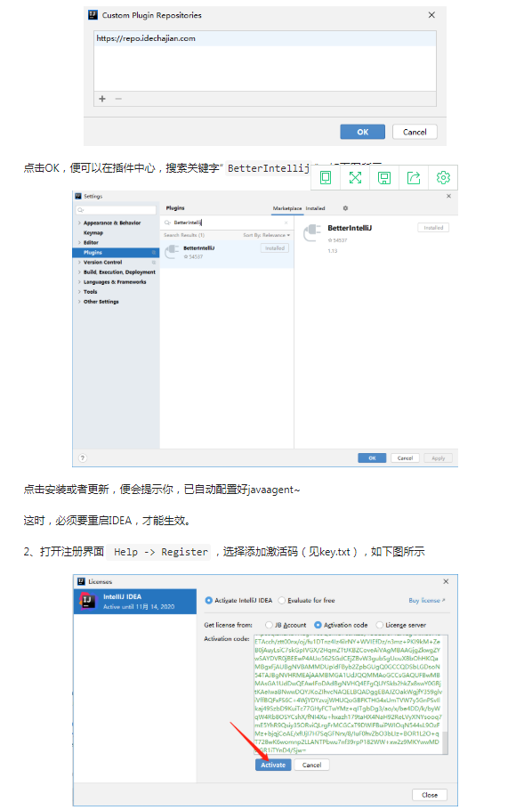
Task: Click the green fullscreen expand icon
Action: click(355, 178)
